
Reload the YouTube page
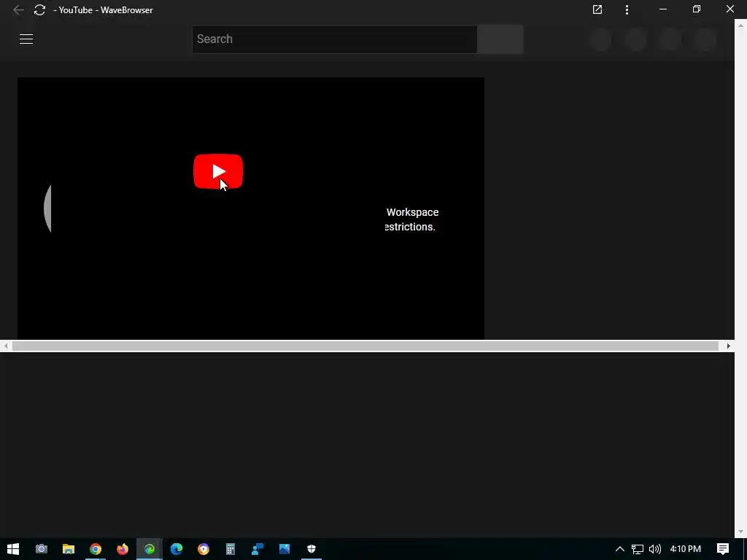[x=39, y=10]
